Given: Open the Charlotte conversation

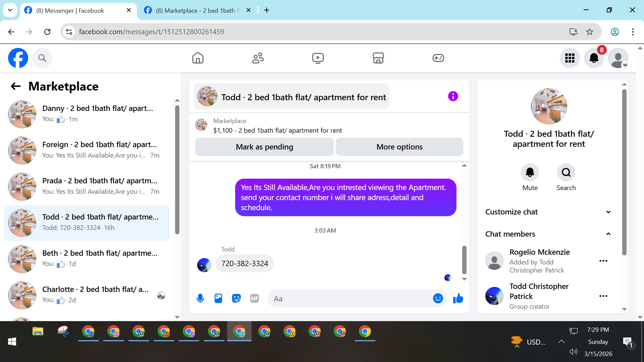Looking at the screenshot, I should pyautogui.click(x=87, y=295).
